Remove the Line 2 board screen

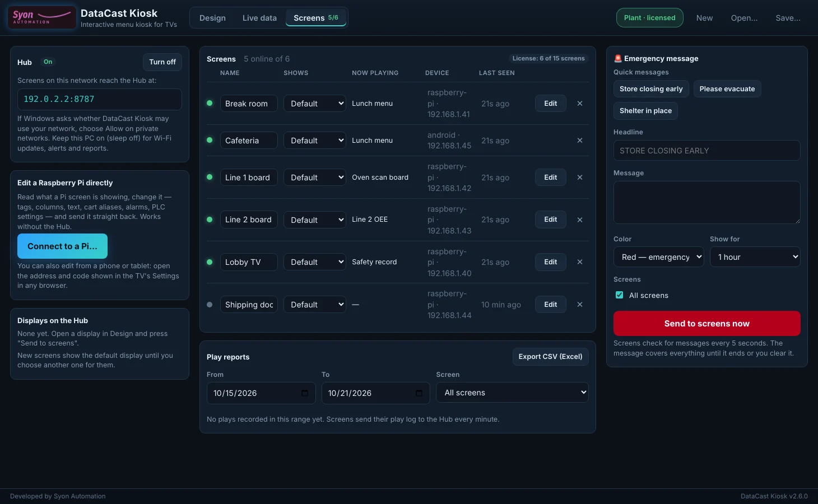click(580, 220)
